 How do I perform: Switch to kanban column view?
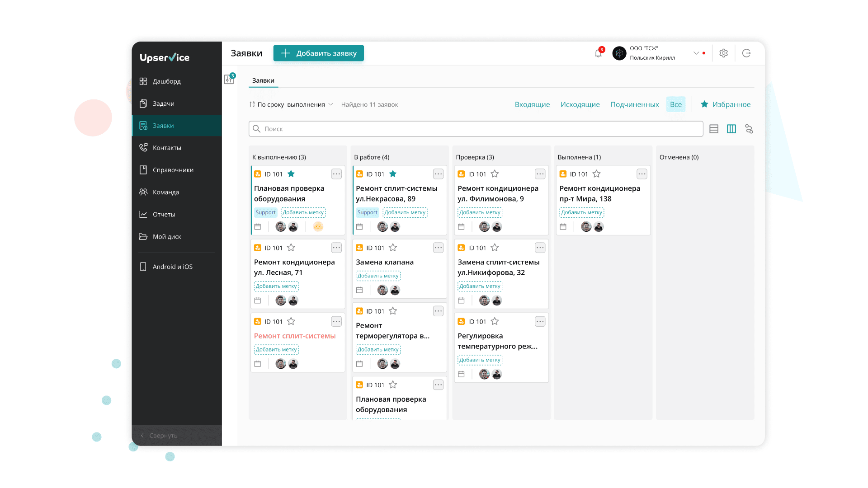pyautogui.click(x=731, y=129)
